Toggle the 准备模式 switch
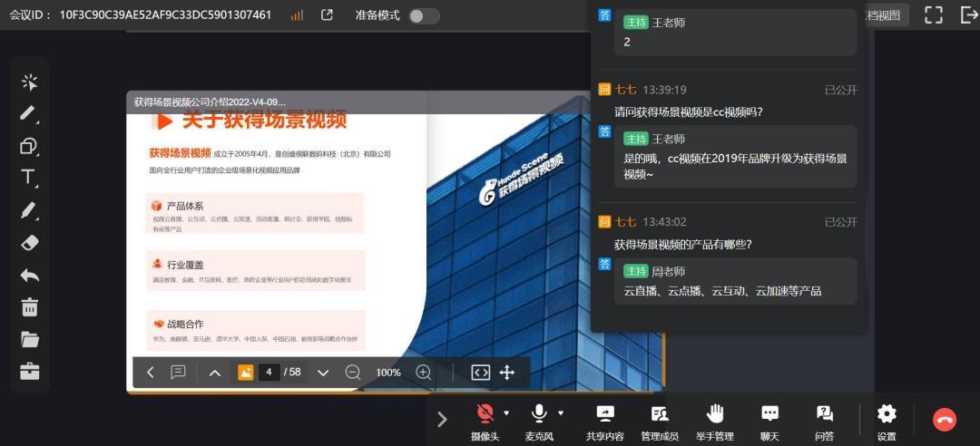Image resolution: width=980 pixels, height=446 pixels. click(x=424, y=15)
